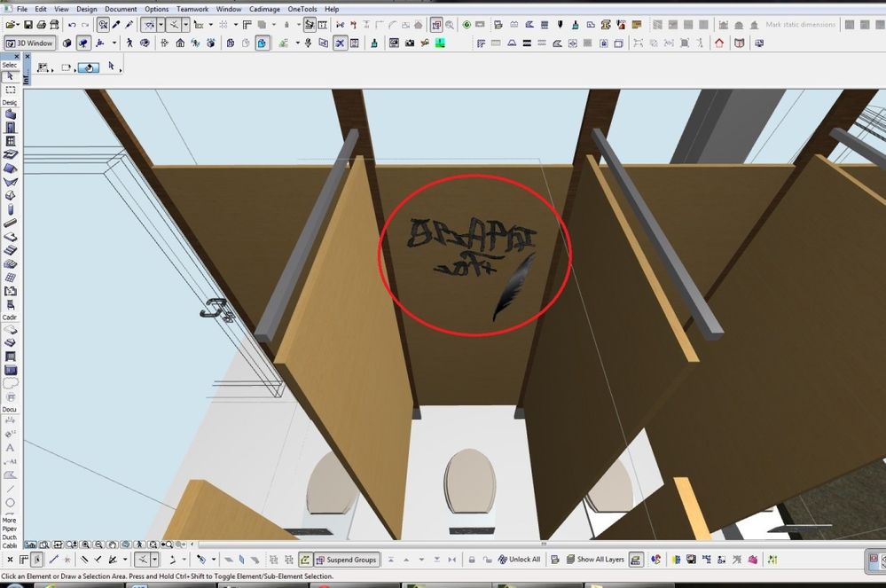Click the camera PhotoRender icon
886x588 pixels.
[410, 43]
